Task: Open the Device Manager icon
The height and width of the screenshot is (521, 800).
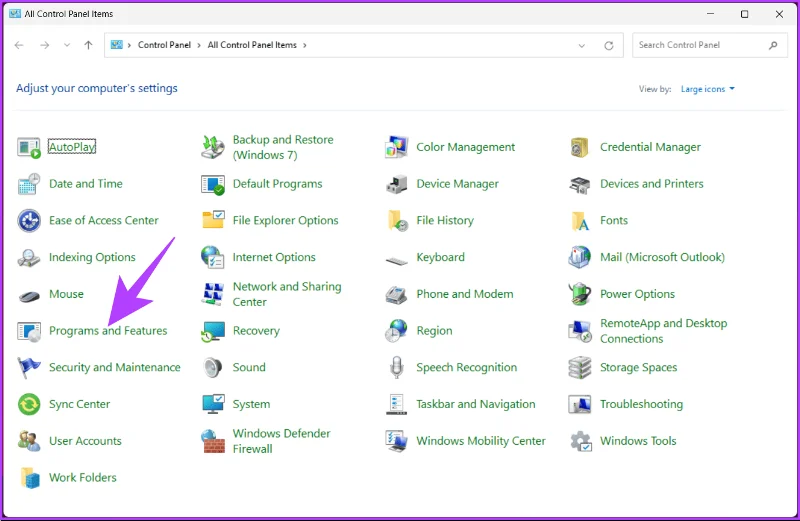Action: 396,184
